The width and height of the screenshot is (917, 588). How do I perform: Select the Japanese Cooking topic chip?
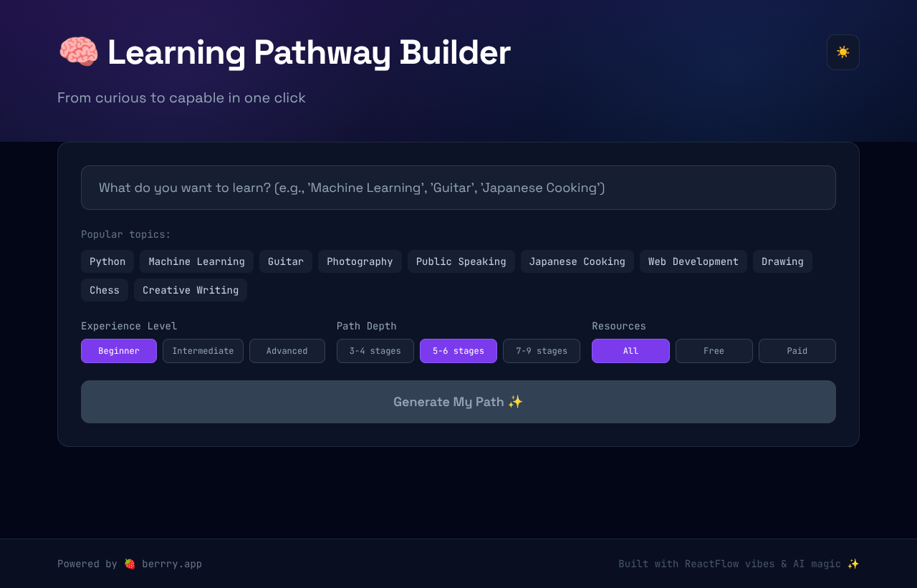(577, 261)
